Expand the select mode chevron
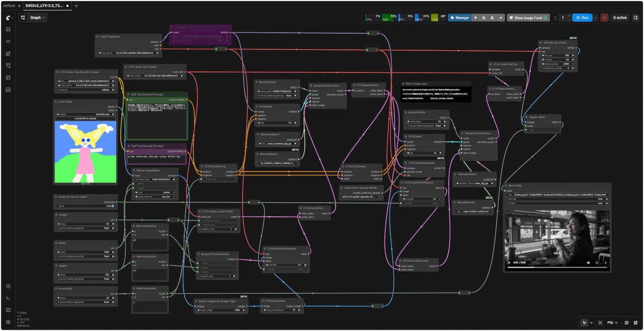 click(x=591, y=322)
